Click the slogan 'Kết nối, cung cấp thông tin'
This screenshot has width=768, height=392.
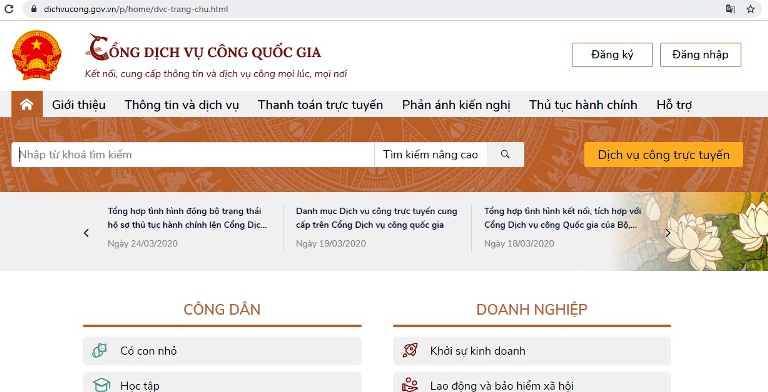[216, 74]
